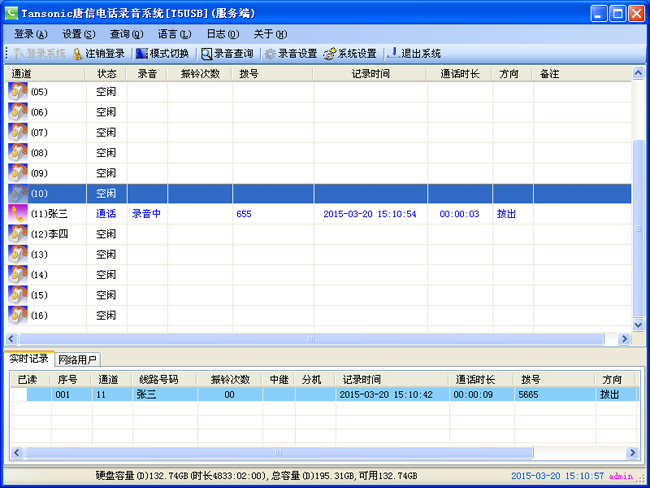This screenshot has height=488, width=650.
Task: Click the 注销登录 (logout) toolbar icon
Action: (x=78, y=54)
